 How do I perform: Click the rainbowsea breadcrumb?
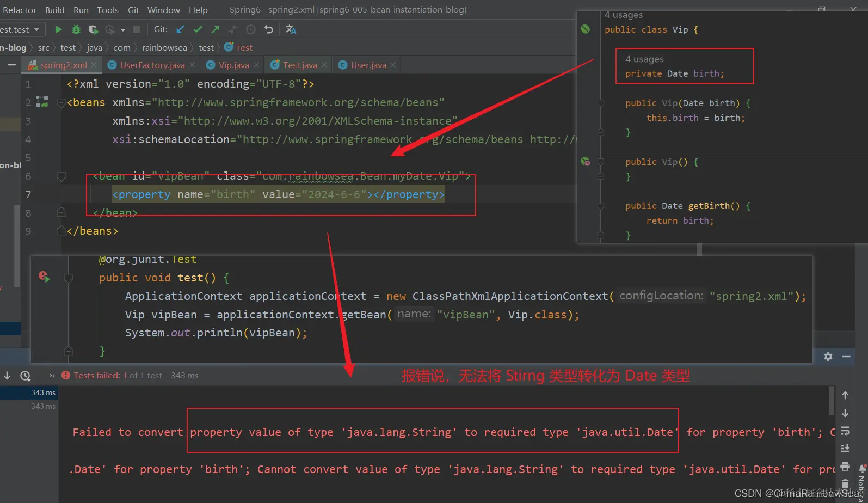point(164,47)
